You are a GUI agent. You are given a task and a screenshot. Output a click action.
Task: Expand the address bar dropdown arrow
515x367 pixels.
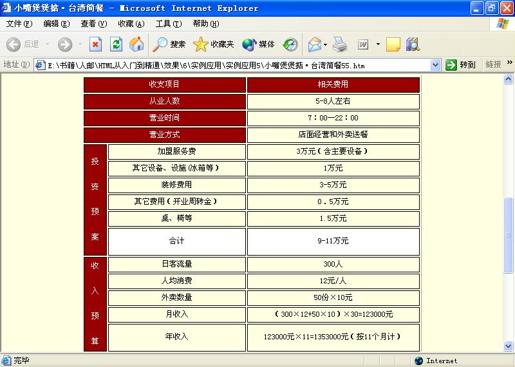click(435, 65)
